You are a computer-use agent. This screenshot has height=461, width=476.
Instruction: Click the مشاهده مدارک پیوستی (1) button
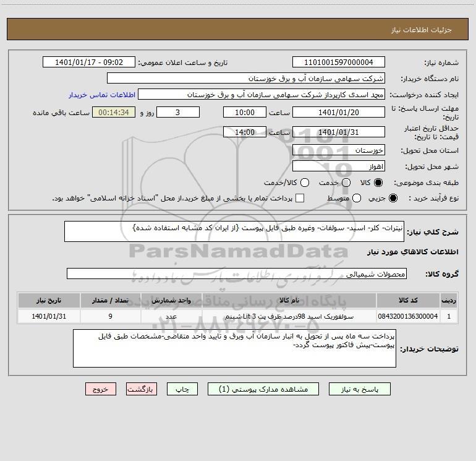coord(263,389)
